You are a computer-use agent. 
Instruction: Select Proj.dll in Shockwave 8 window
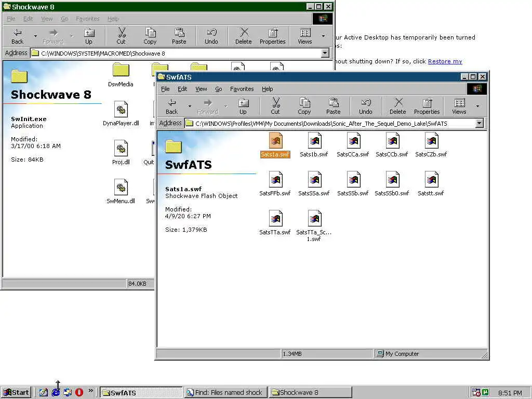point(121,153)
